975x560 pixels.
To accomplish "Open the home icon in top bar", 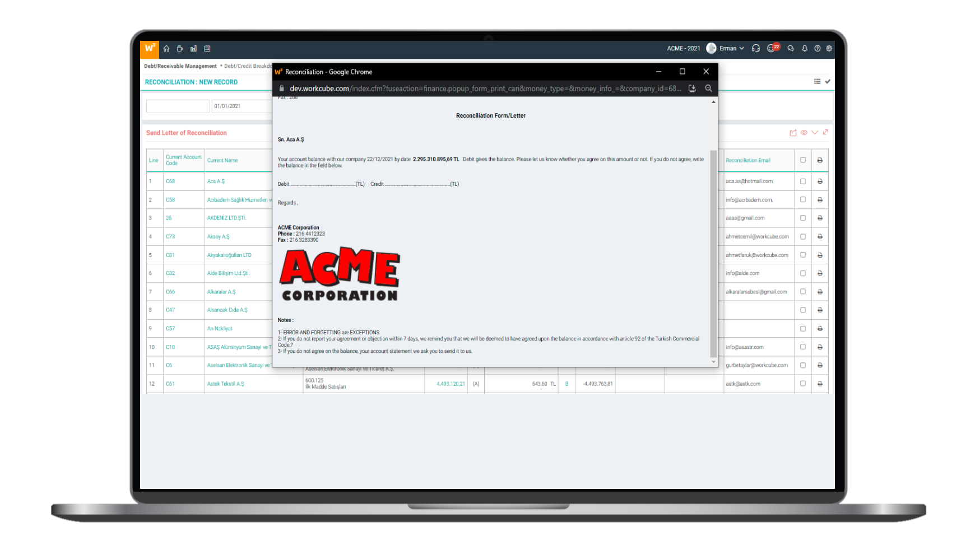I will click(x=166, y=49).
